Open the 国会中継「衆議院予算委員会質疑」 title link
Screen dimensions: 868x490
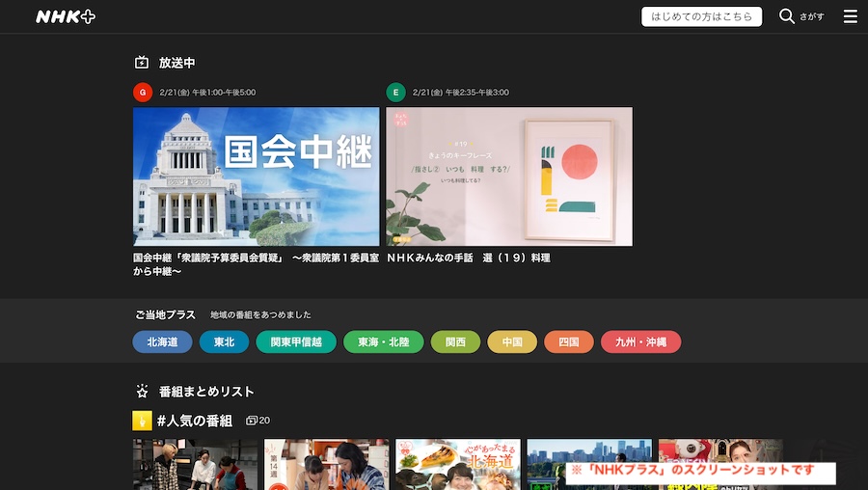tap(256, 264)
